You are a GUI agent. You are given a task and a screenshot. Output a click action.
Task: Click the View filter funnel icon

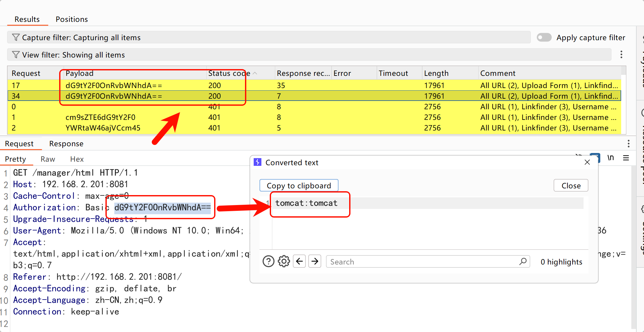16,55
